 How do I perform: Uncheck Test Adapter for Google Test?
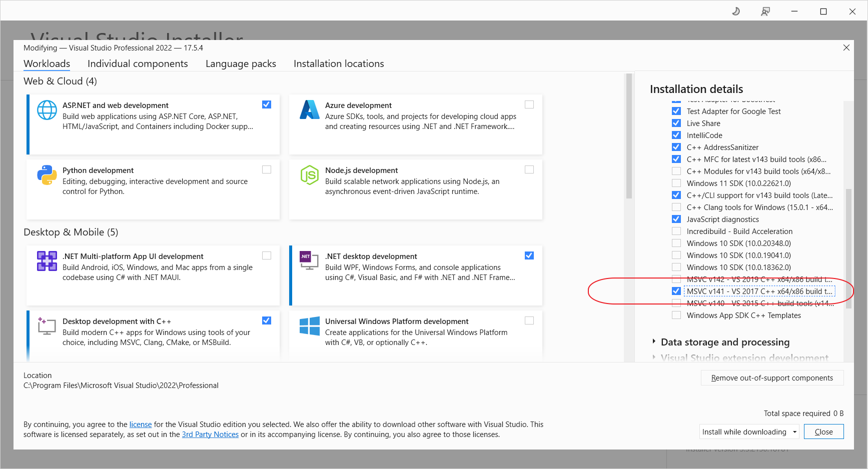click(x=676, y=111)
